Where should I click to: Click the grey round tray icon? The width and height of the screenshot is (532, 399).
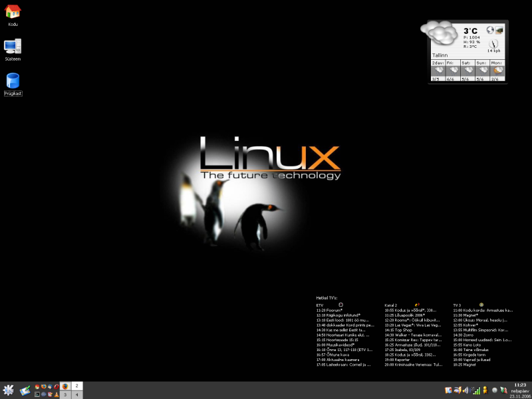(x=495, y=390)
